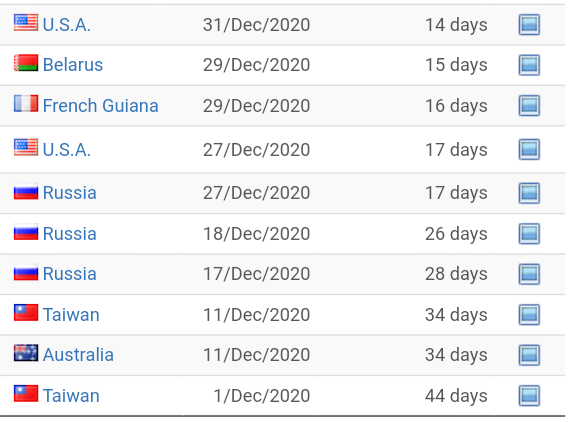The image size is (573, 422).
Task: Click the French Guiana flag image
Action: click(x=26, y=103)
